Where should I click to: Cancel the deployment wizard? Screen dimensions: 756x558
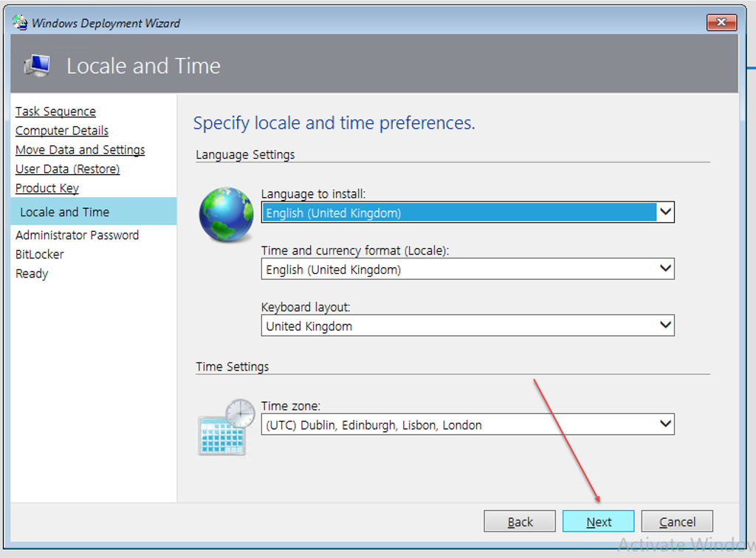677,522
